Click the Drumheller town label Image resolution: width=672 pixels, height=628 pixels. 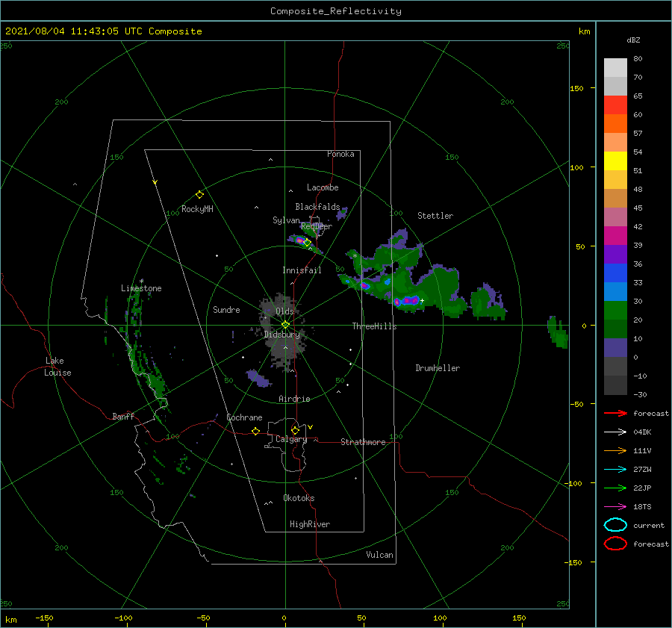[x=438, y=368]
